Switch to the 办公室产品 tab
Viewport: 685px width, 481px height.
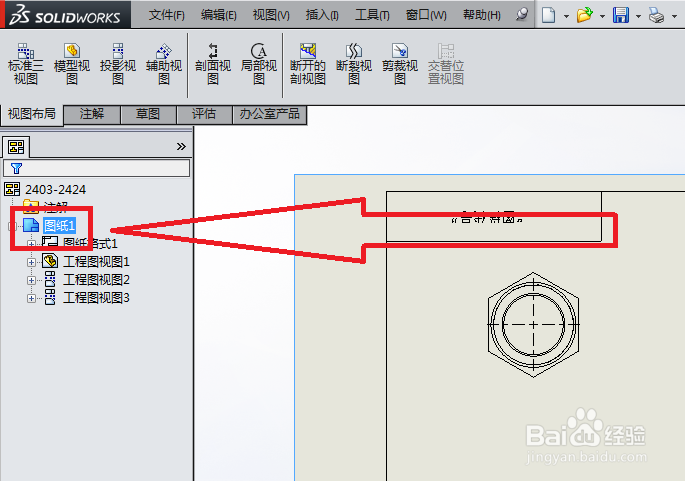[x=270, y=114]
